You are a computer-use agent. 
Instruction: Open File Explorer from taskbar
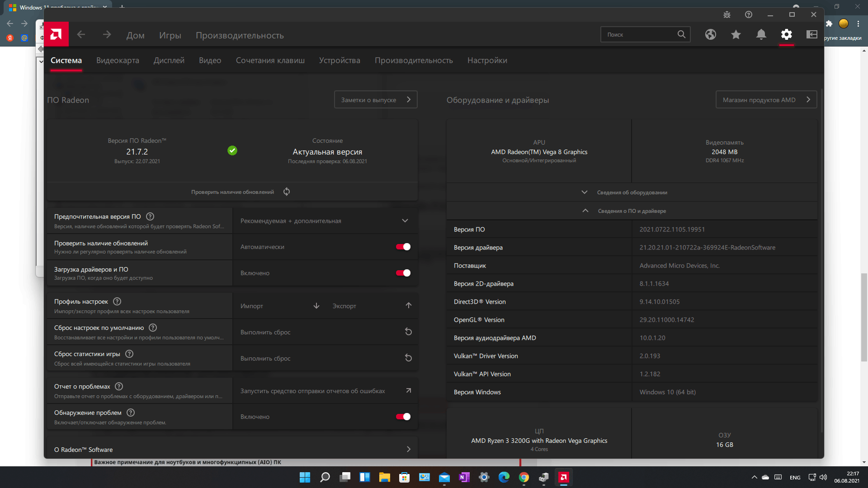pyautogui.click(x=385, y=477)
